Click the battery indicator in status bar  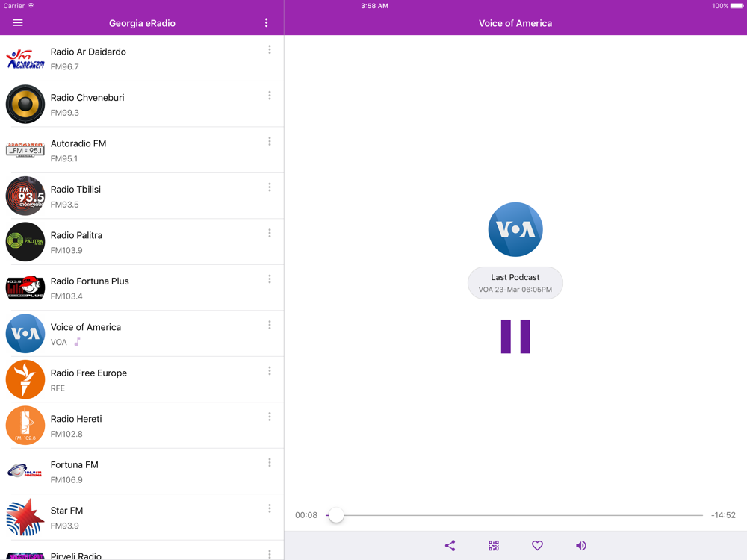tap(737, 6)
